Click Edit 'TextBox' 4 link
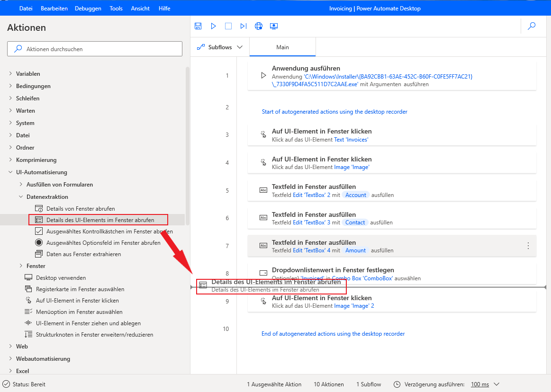 pyautogui.click(x=311, y=250)
